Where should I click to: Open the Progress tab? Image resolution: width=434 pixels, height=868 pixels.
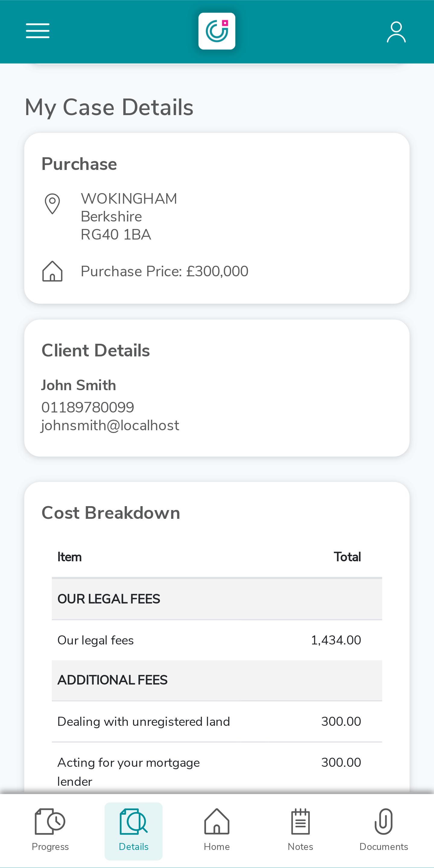[50, 831]
